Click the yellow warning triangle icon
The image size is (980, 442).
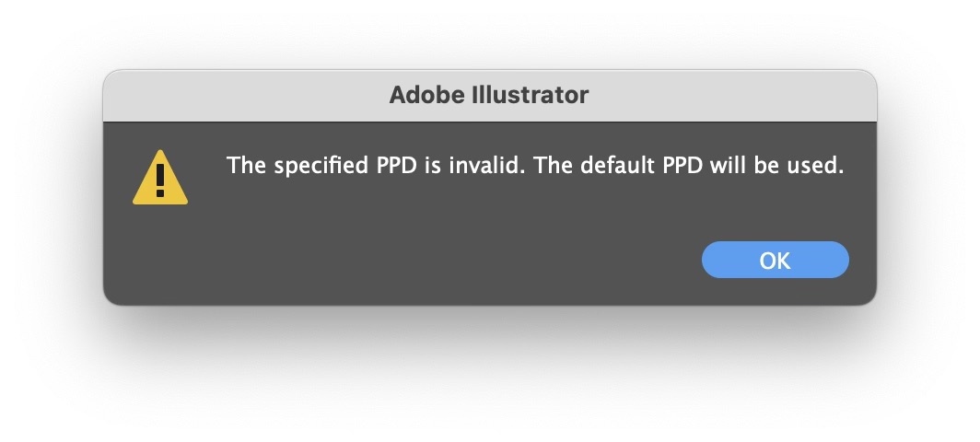pyautogui.click(x=160, y=178)
